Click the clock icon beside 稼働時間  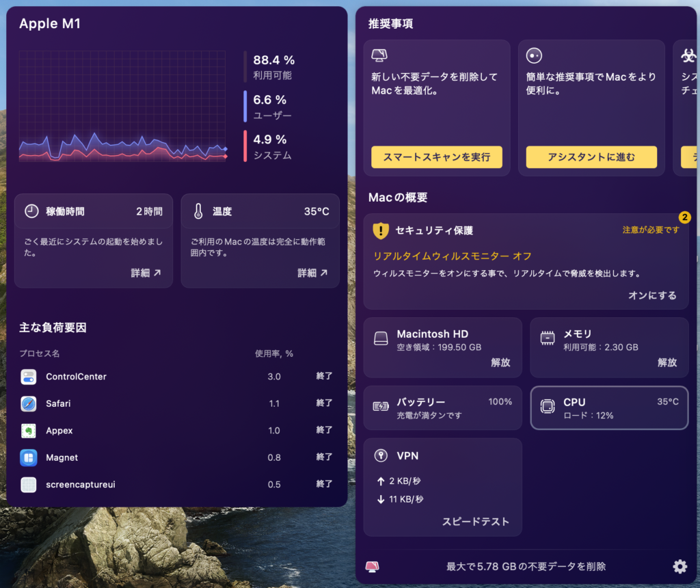click(31, 211)
